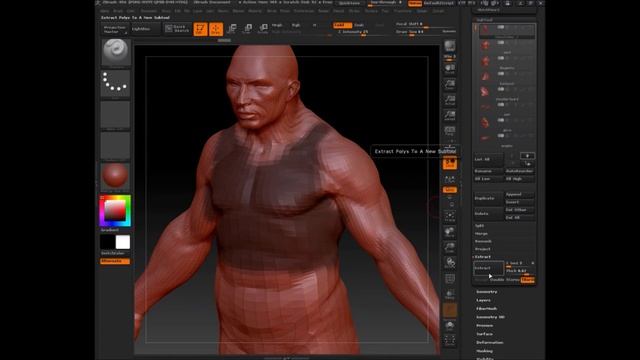This screenshot has height=360, width=640.
Task: Click Append subtool button
Action: [x=519, y=195]
